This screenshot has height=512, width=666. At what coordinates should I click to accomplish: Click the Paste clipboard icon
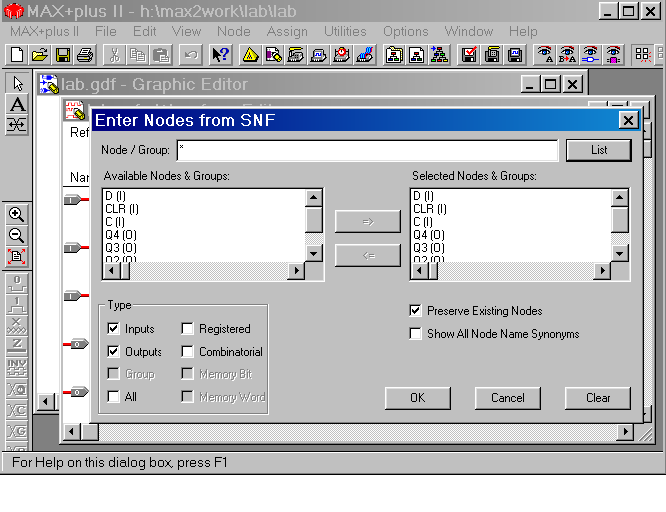[161, 55]
